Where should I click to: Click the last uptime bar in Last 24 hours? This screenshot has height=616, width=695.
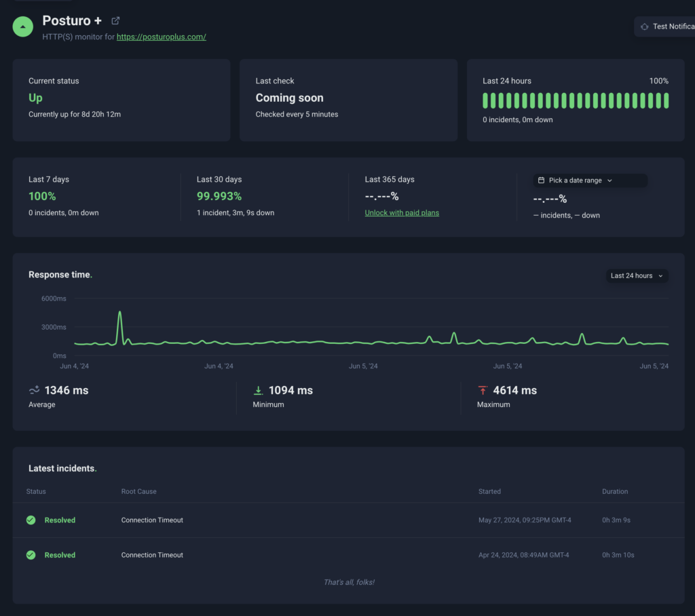click(666, 100)
